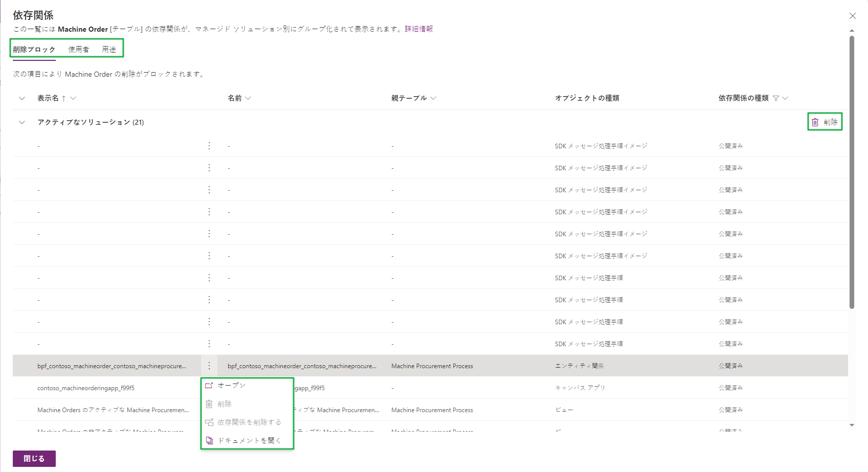Screen dimensions: 868x472
Task: Open the 親テーブル column dropdown
Action: click(433, 98)
